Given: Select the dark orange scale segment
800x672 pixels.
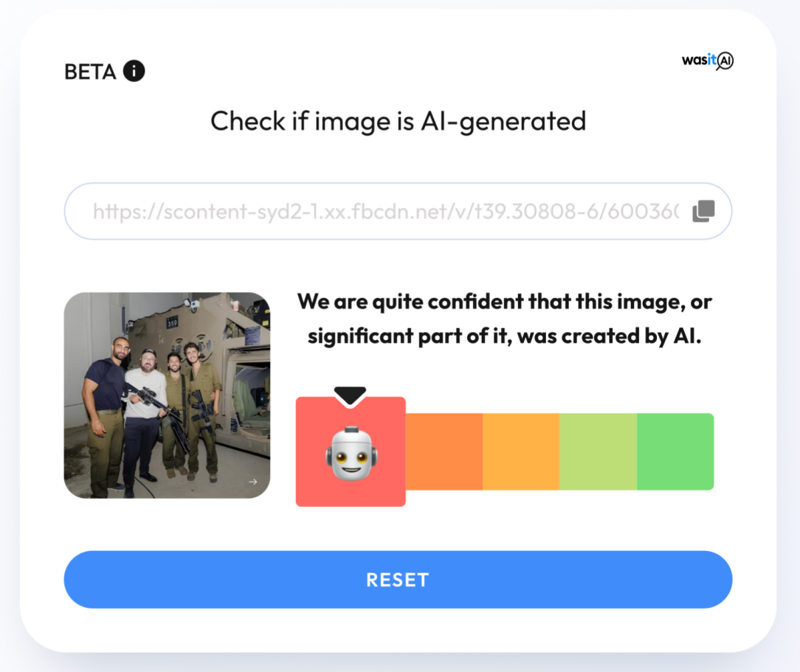Looking at the screenshot, I should coord(444,451).
